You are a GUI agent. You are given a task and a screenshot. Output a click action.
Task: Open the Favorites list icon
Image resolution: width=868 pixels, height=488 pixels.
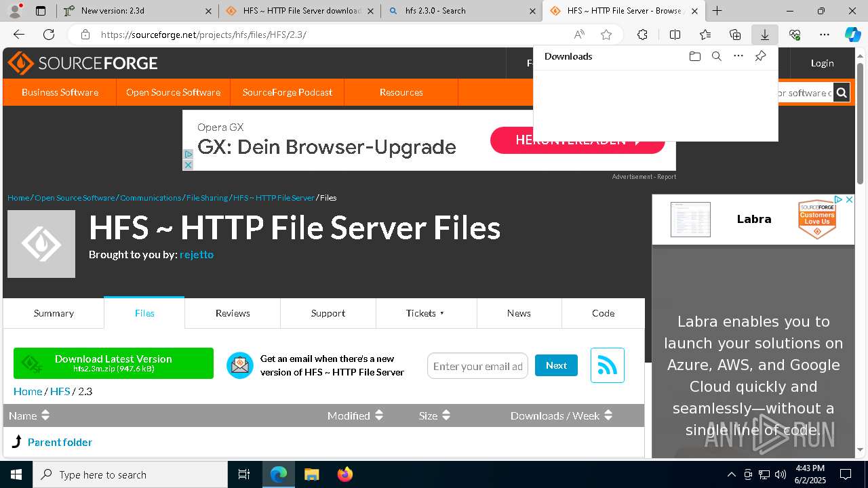tap(705, 35)
